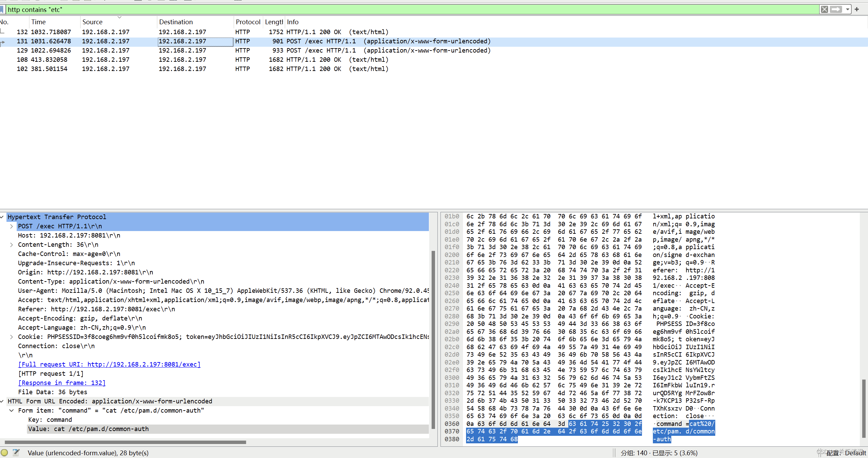Click hex offset 0290 in bytes pane
868x458 pixels.
[452, 324]
